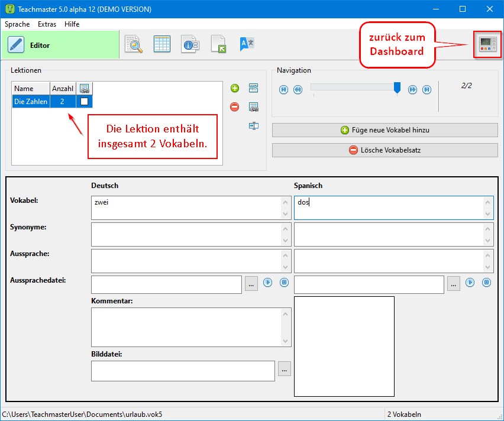
Task: Toggle checkbox for Die Zahlen lesson
Action: pyautogui.click(x=84, y=102)
